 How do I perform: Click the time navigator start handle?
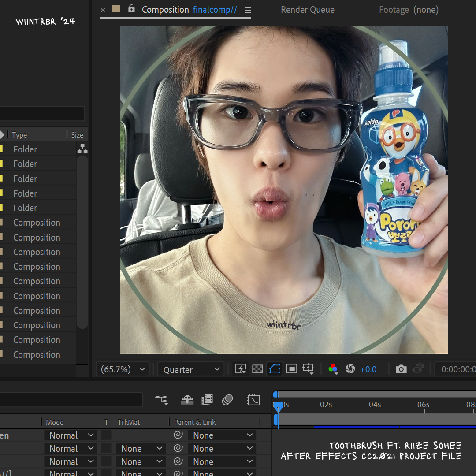click(275, 394)
